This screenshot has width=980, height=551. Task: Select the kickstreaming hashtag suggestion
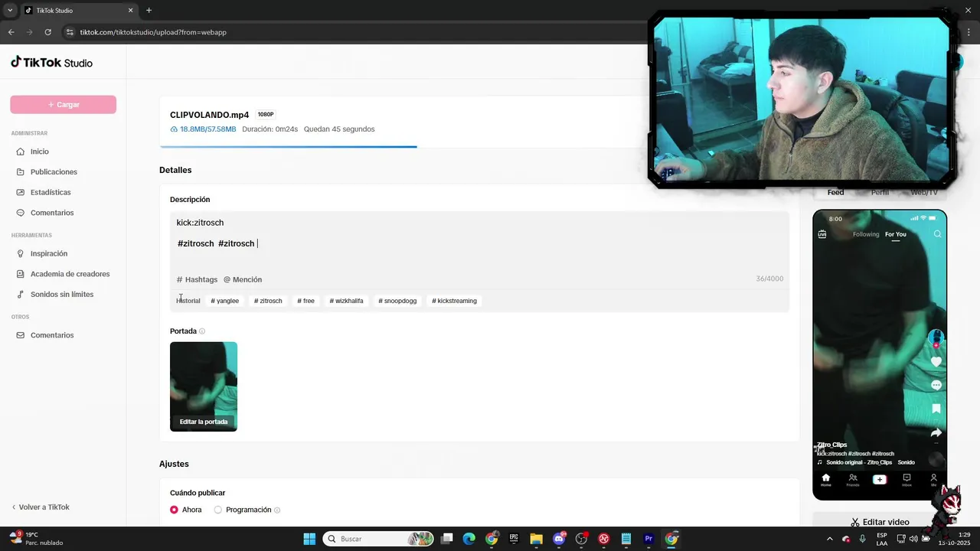(454, 301)
